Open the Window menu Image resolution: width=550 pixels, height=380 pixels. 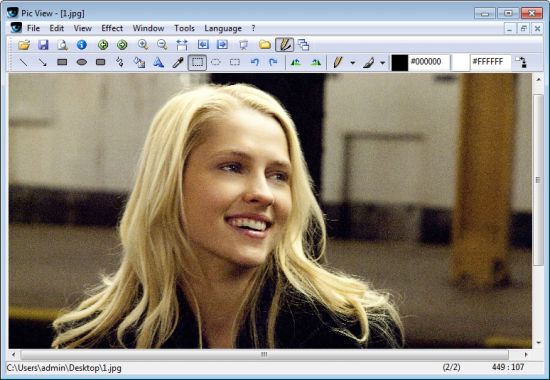pos(148,28)
